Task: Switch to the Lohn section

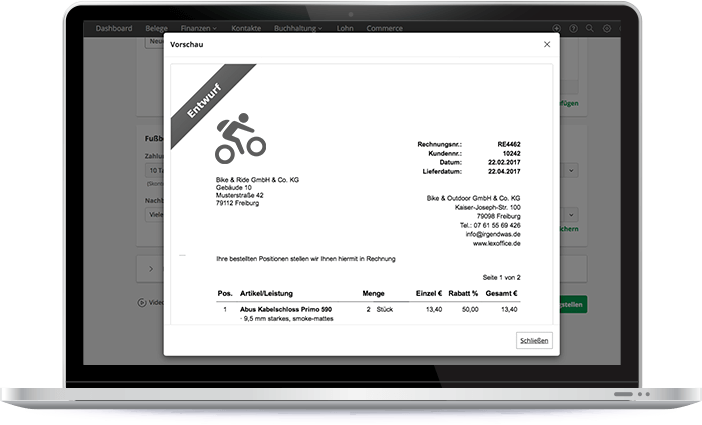Action: tap(345, 28)
